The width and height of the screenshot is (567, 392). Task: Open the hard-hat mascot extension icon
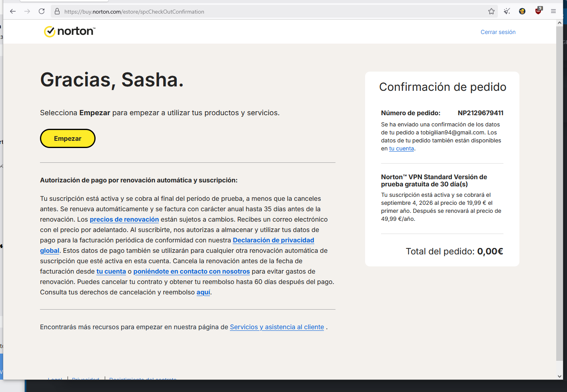(x=522, y=11)
